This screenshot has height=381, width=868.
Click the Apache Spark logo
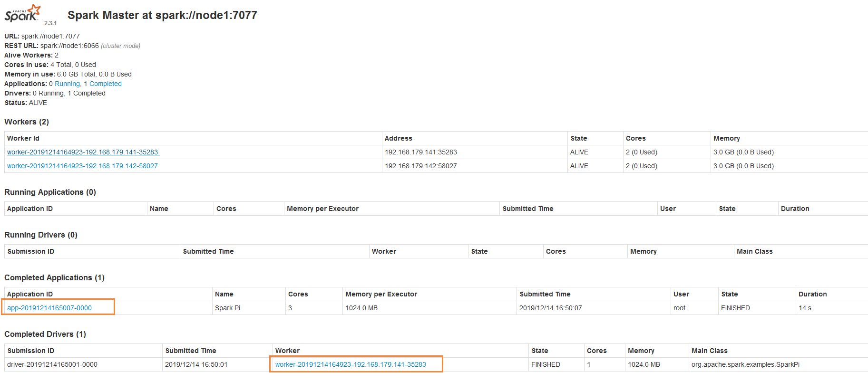[x=22, y=13]
